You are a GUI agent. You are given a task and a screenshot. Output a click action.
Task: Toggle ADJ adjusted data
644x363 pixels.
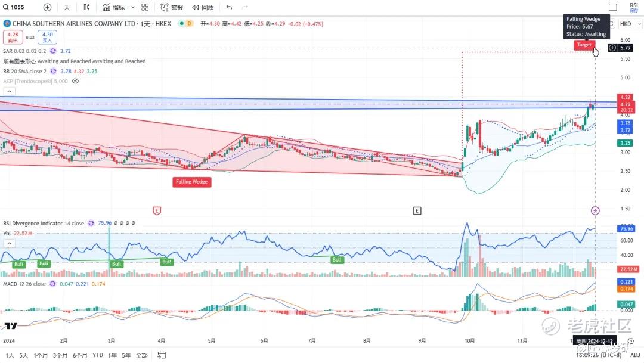635,355
